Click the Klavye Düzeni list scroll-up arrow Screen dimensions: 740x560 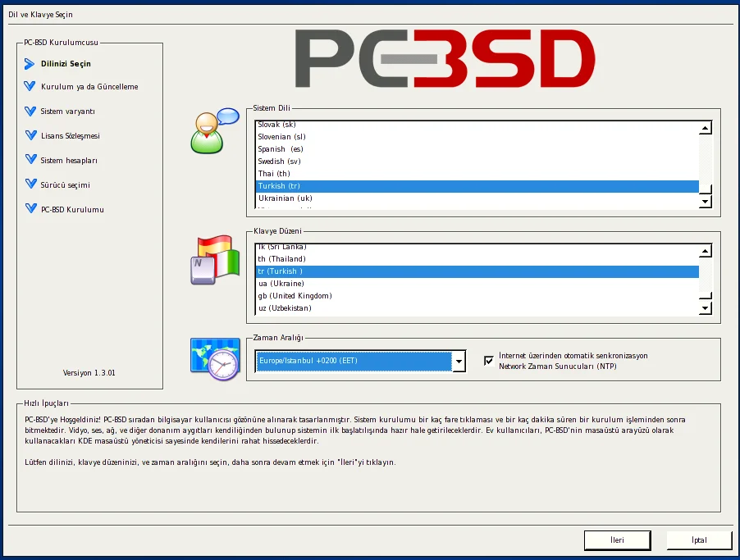[x=705, y=251]
